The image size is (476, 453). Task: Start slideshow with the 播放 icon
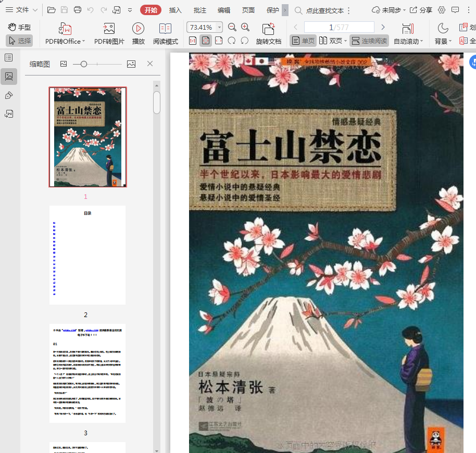click(138, 29)
